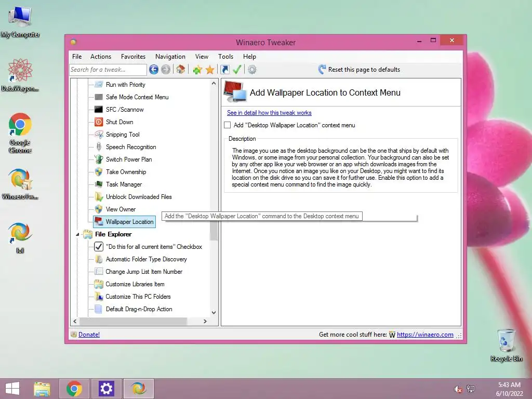Viewport: 532px width, 399px height.
Task: Select the Google Chrome desktop shortcut
Action: click(x=20, y=133)
